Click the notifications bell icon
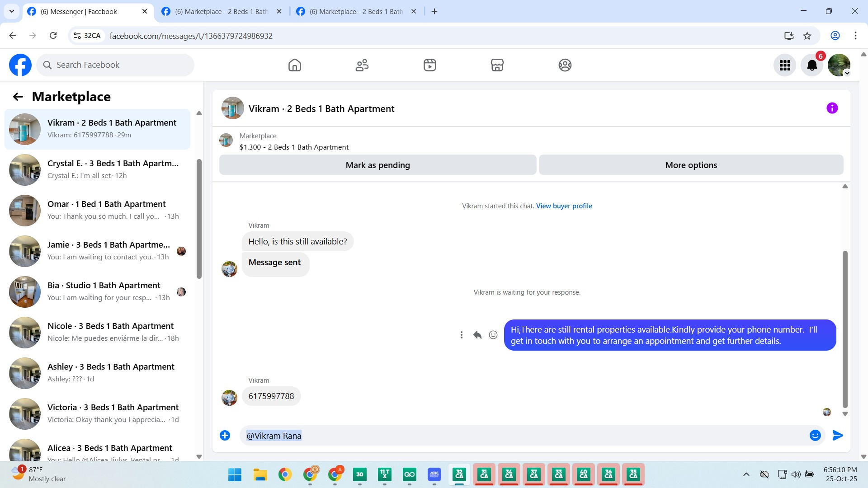The width and height of the screenshot is (868, 488). (812, 65)
